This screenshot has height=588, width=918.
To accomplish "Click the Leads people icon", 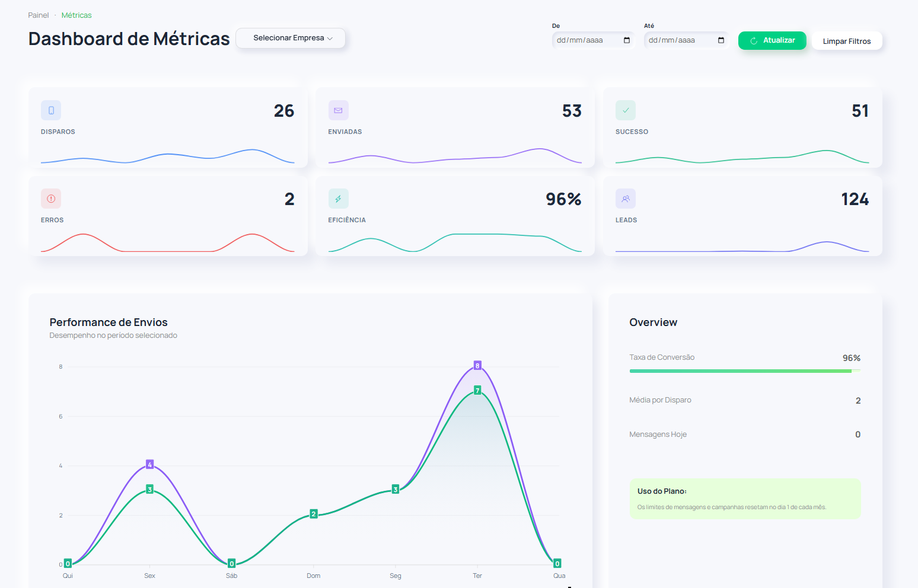I will pyautogui.click(x=626, y=199).
